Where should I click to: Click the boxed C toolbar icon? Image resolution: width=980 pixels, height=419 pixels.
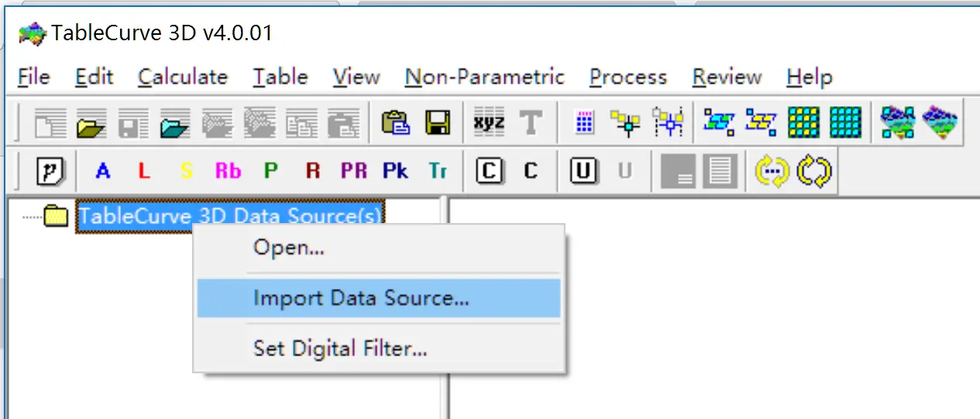point(489,171)
